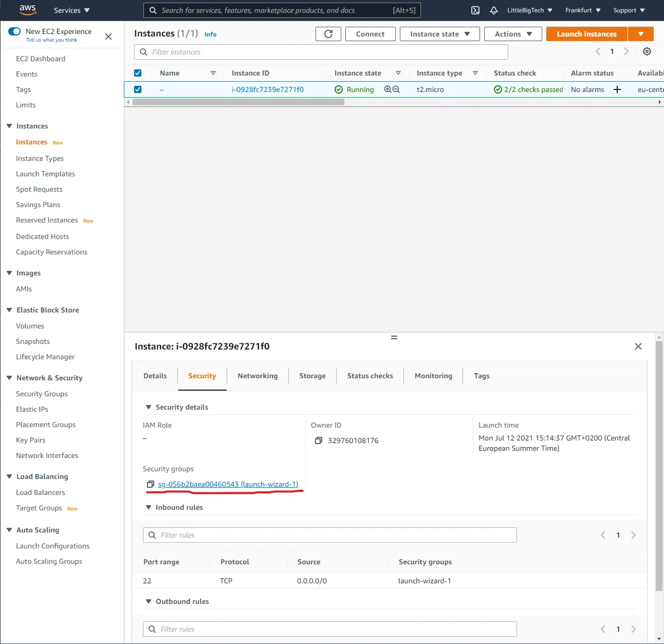
Task: Uncheck instance i-0928fc7239e7271f0 row checkbox
Action: [x=138, y=89]
